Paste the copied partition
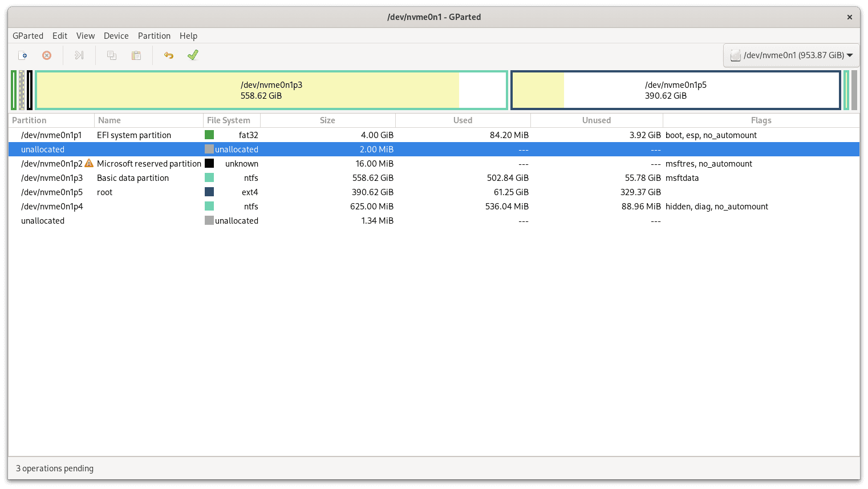This screenshot has width=868, height=489. click(x=136, y=55)
